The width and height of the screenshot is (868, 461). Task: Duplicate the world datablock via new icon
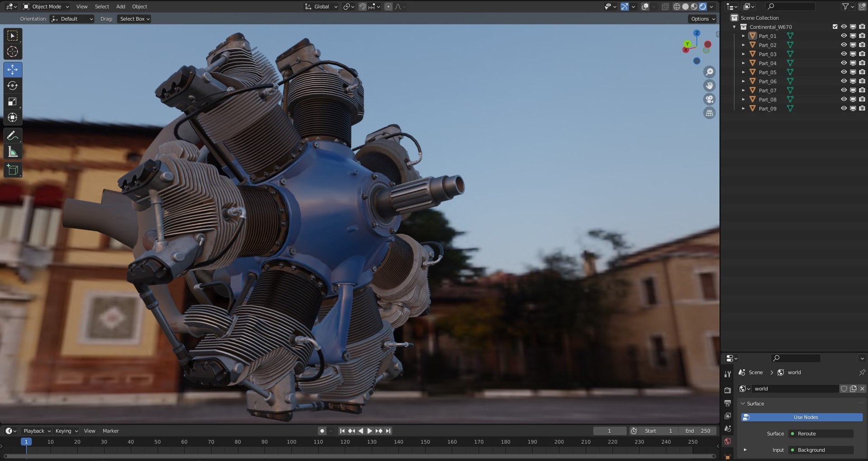(x=853, y=389)
